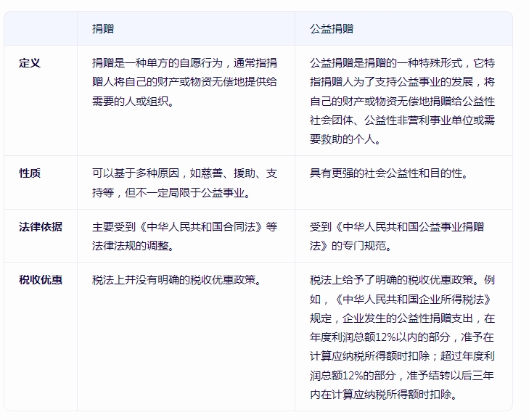The height and width of the screenshot is (420, 529).
Task: Click the cell mentioning '中华人民共和国合同法'
Action: (186, 236)
